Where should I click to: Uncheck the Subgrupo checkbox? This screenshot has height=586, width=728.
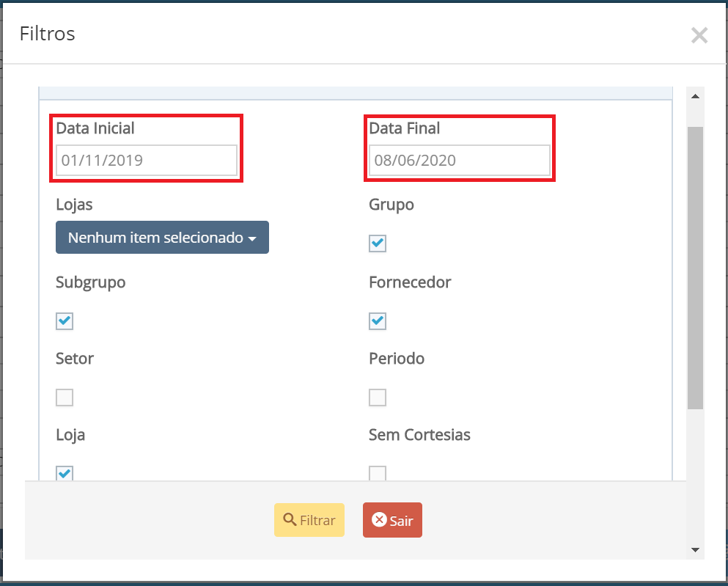[65, 321]
